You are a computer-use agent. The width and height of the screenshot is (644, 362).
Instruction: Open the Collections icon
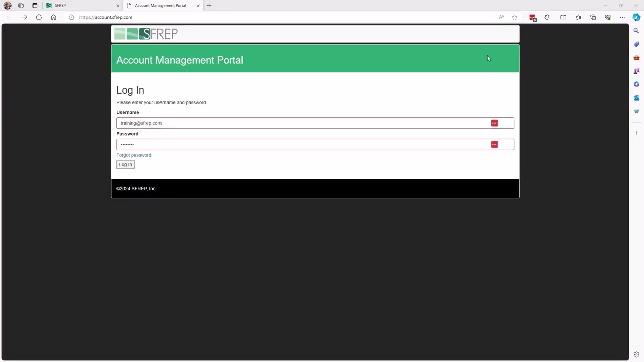[x=593, y=17]
